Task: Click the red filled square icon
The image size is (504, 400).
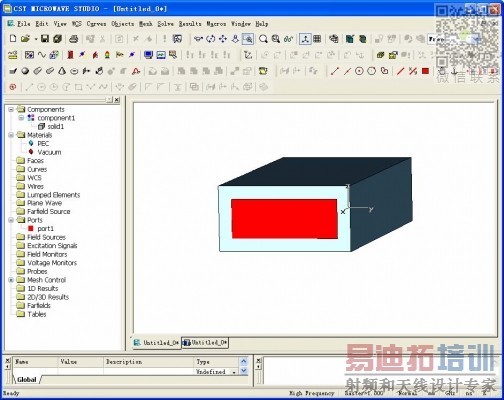Action: pos(425,71)
